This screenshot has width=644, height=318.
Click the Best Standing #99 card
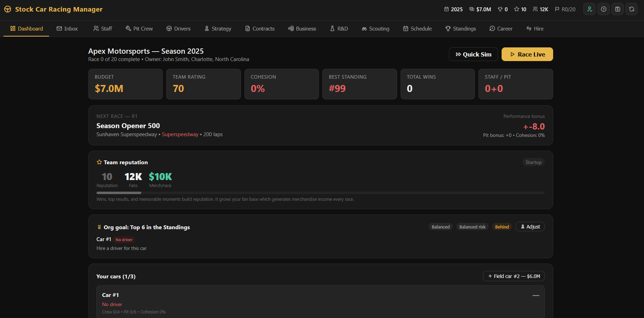(360, 84)
